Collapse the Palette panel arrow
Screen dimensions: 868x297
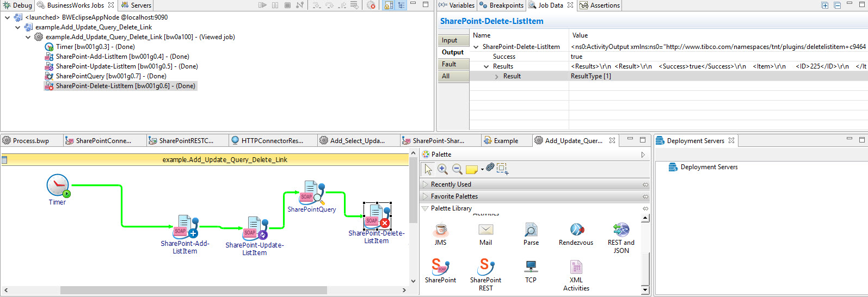click(643, 154)
